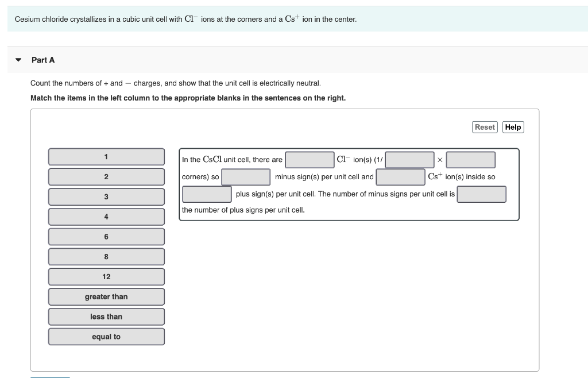
Task: Pick the 'equal to' answer tile
Action: pos(106,337)
